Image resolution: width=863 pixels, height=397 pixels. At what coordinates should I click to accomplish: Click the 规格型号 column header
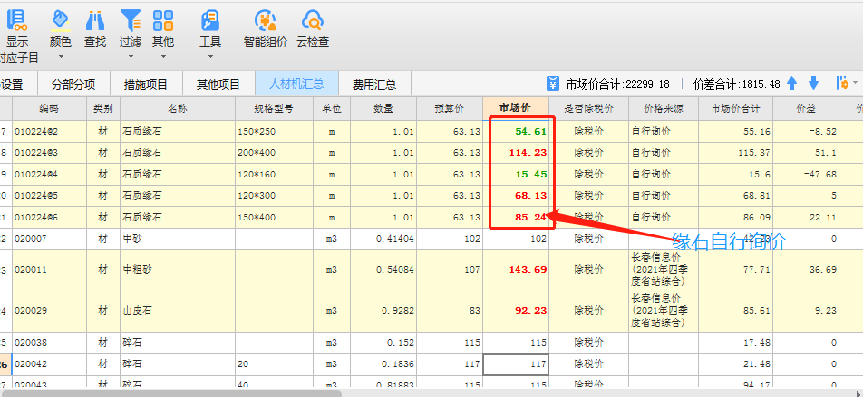[x=274, y=109]
